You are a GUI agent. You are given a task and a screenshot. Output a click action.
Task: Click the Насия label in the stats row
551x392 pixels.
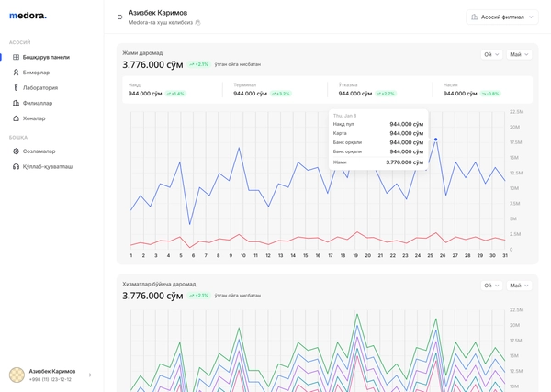click(x=451, y=85)
